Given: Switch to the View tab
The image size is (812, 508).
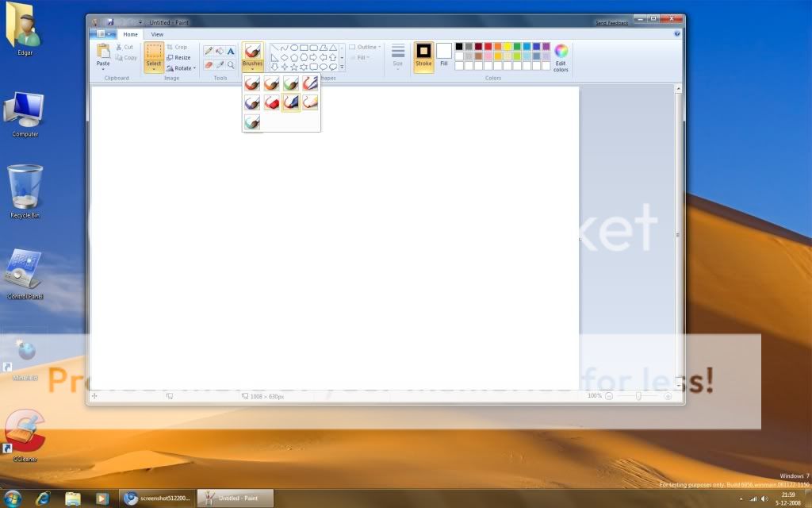Looking at the screenshot, I should [157, 34].
